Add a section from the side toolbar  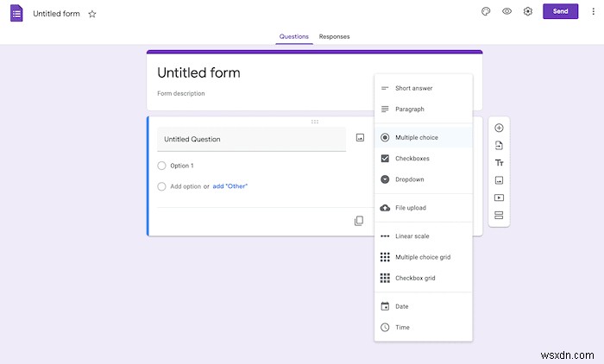click(499, 215)
